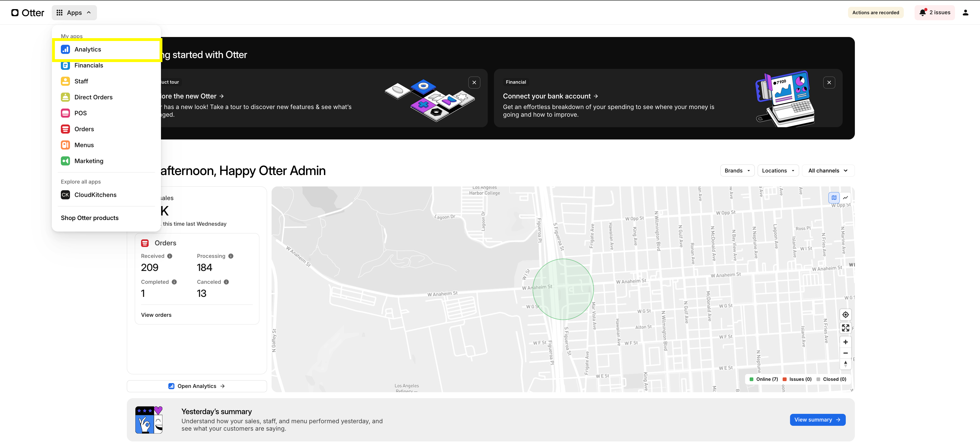Click View summary button
Image resolution: width=980 pixels, height=448 pixels.
pos(817,420)
